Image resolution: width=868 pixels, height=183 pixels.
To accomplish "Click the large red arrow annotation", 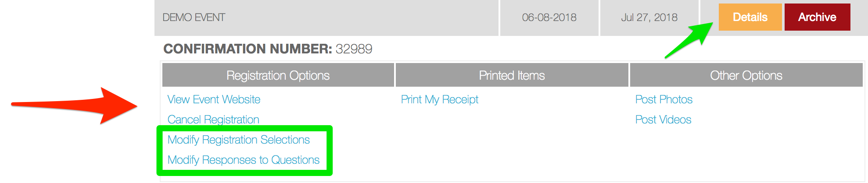I will (75, 106).
